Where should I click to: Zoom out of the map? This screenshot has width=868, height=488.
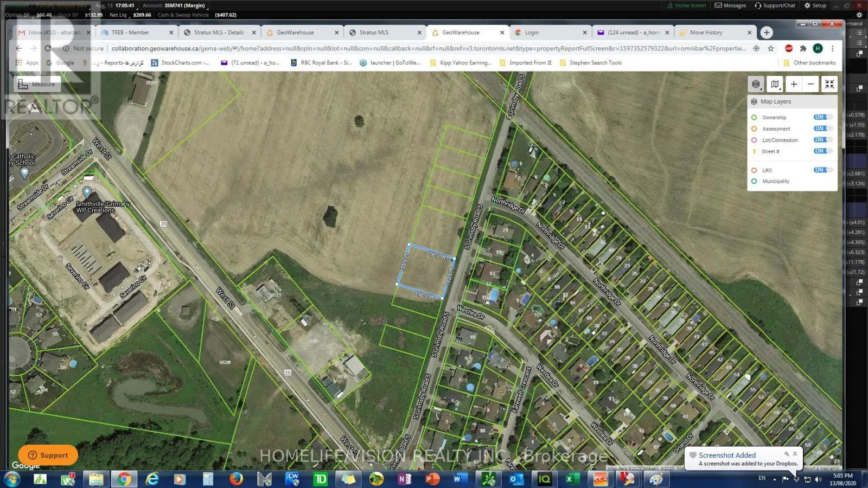(810, 84)
